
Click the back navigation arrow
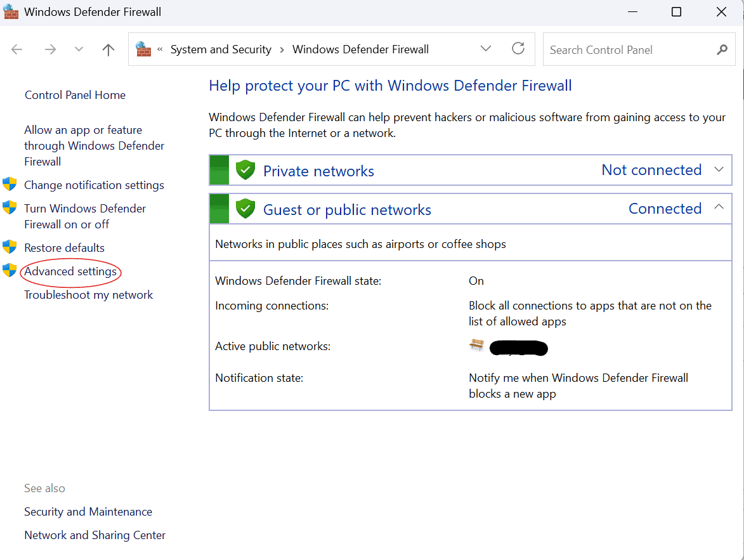(x=16, y=49)
